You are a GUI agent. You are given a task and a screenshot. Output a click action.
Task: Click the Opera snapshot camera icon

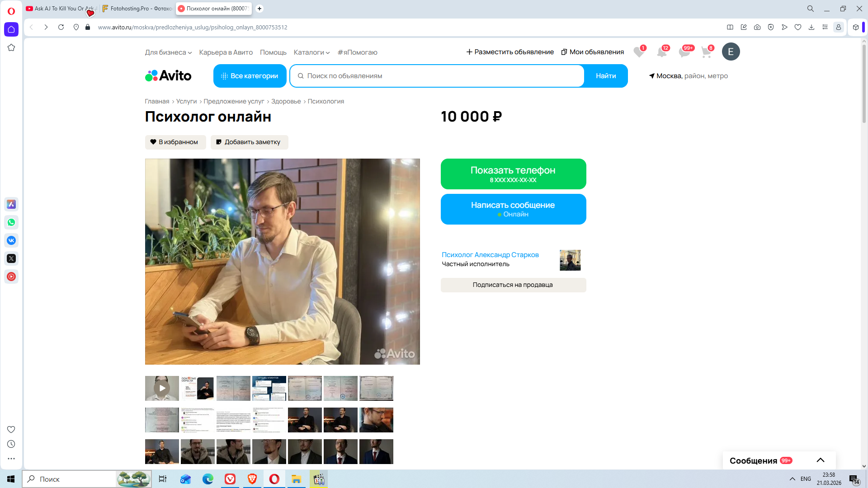(757, 27)
